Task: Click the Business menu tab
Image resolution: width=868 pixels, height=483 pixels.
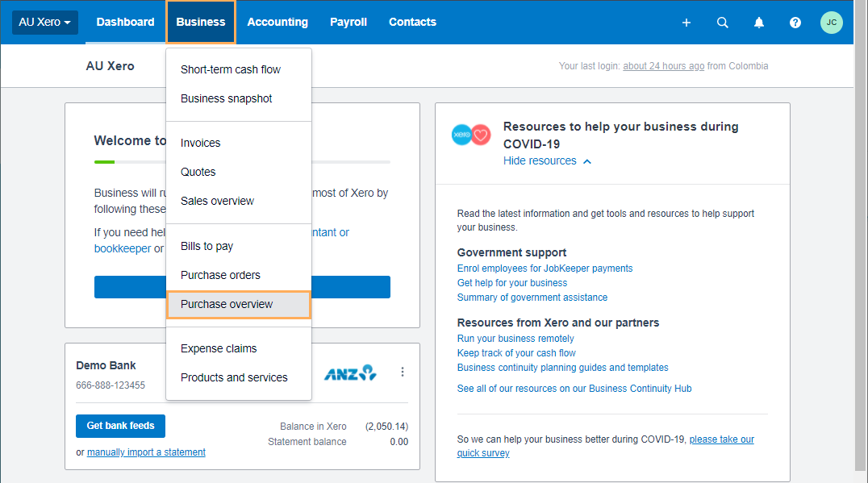Action: (x=200, y=22)
